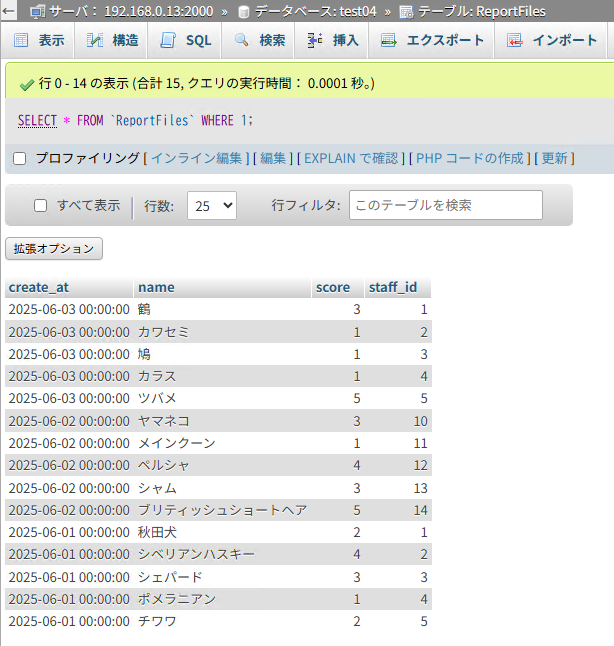614x646 pixels.
Task: Click the インライン編集 link
Action: [x=196, y=158]
